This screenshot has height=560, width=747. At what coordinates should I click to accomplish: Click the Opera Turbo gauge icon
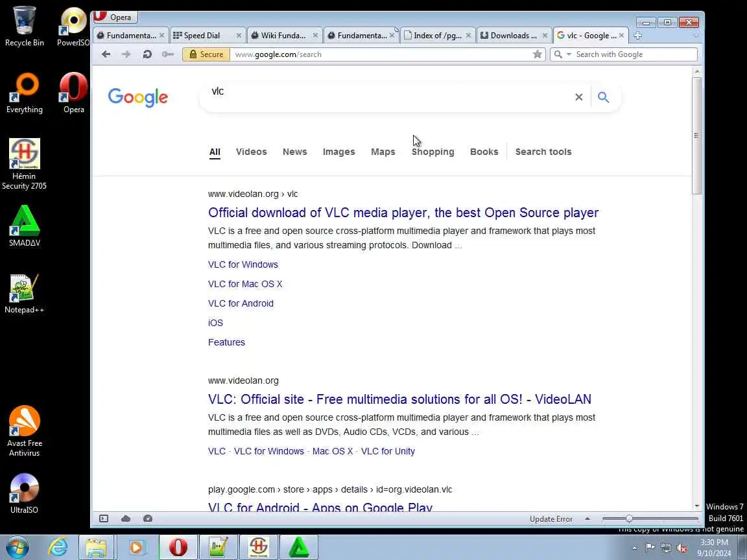click(148, 519)
